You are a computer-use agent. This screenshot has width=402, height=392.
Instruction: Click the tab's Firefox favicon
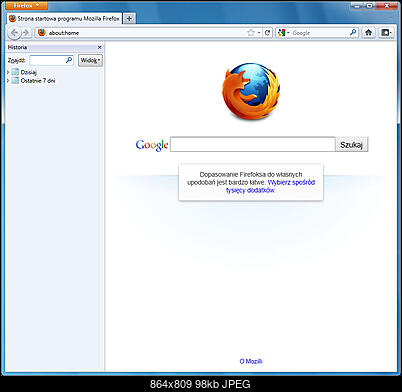tap(13, 19)
